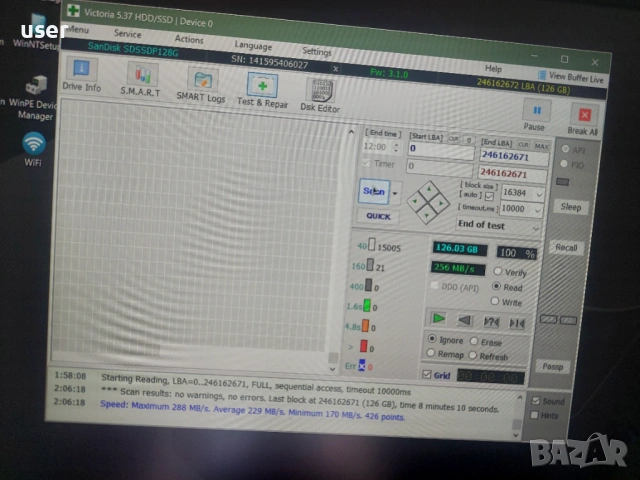Click the scan grid vertical scrollbar

342,249
